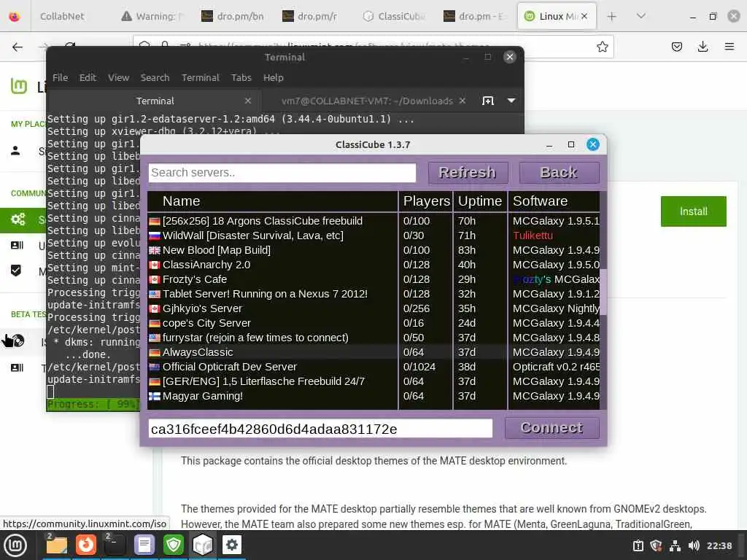Viewport: 747px width, 560px height.
Task: Click the green shield taskbar icon
Action: [x=174, y=545]
